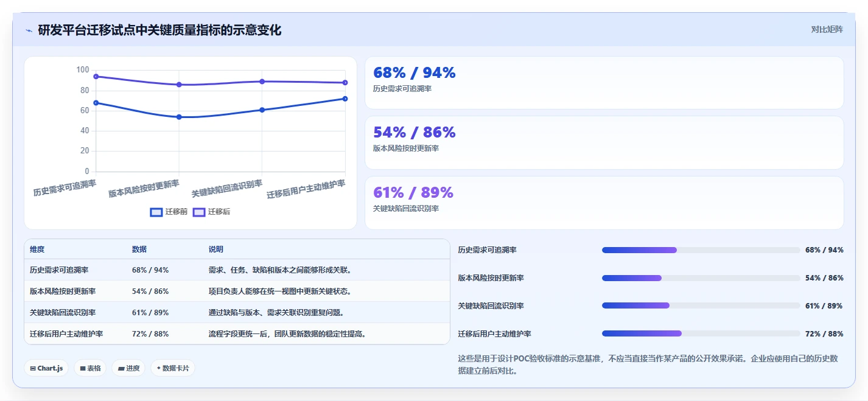Click the header title 研发平台迁移试点中关键质量指标的示意变化
This screenshot has width=868, height=401.
pyautogui.click(x=159, y=30)
